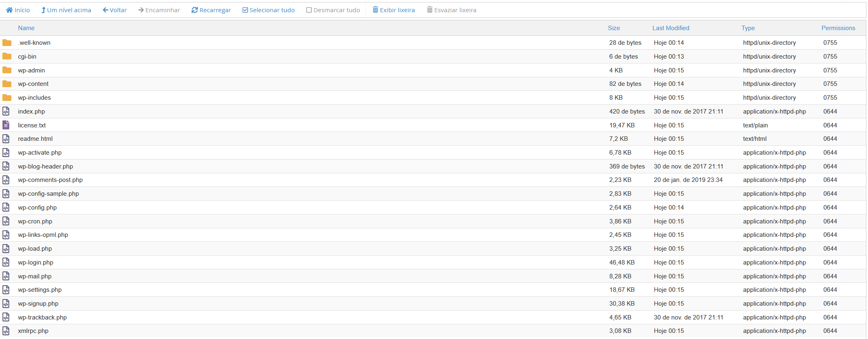The width and height of the screenshot is (868, 339).
Task: Sort files by the Name column
Action: pos(26,28)
